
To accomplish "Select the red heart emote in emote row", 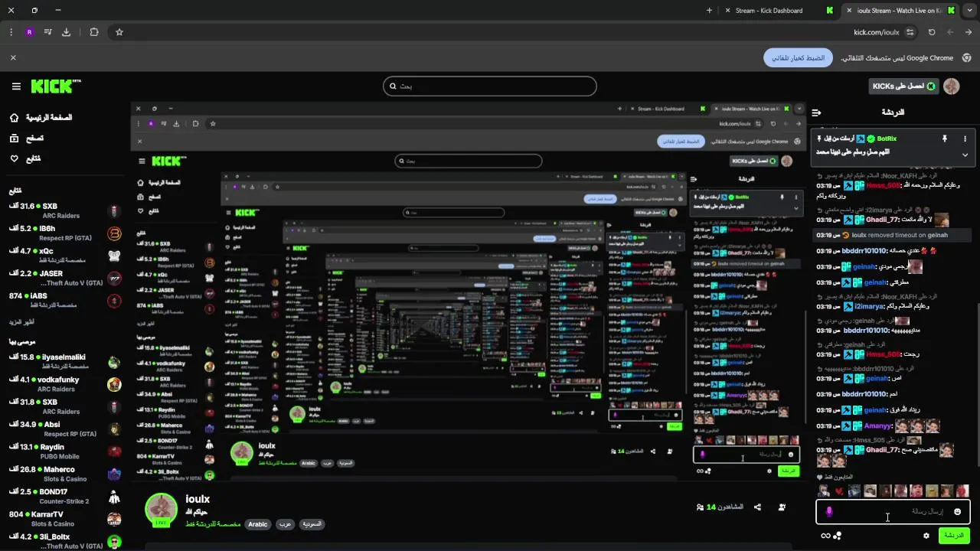I will (x=839, y=491).
